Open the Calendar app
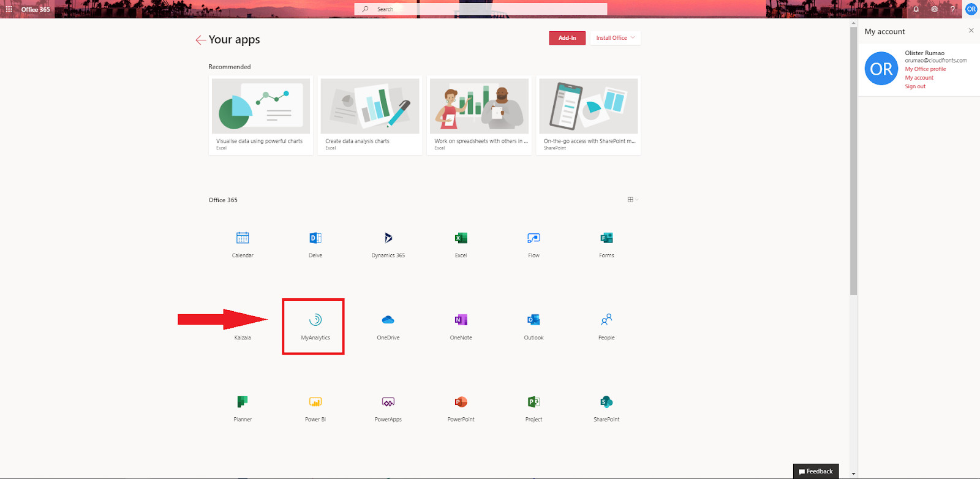This screenshot has width=980, height=479. point(243,244)
